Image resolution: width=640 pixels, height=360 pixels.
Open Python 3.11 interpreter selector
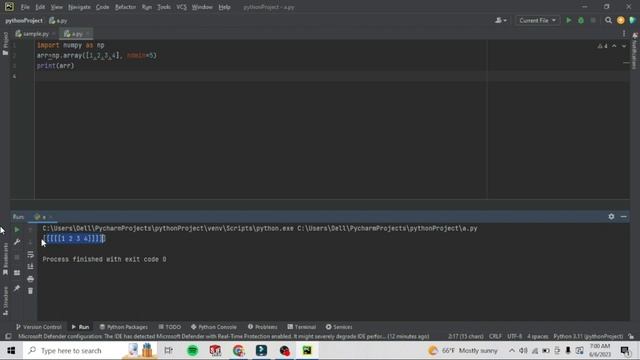pos(588,336)
